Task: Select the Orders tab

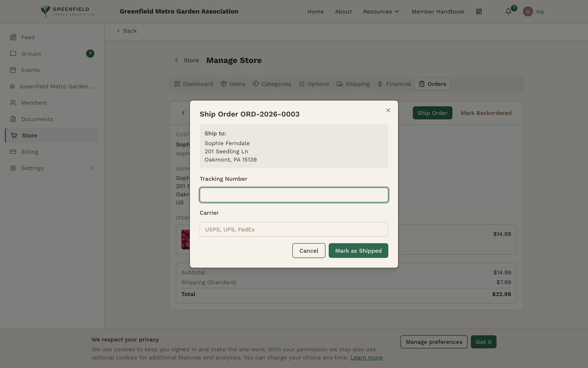Action: pos(432,84)
